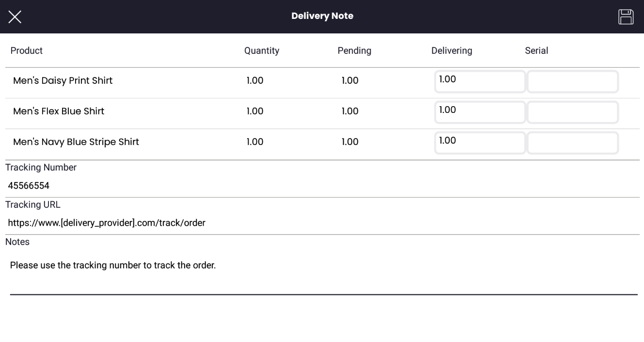Click the Delivery Note title
This screenshot has height=342, width=644.
click(x=322, y=16)
